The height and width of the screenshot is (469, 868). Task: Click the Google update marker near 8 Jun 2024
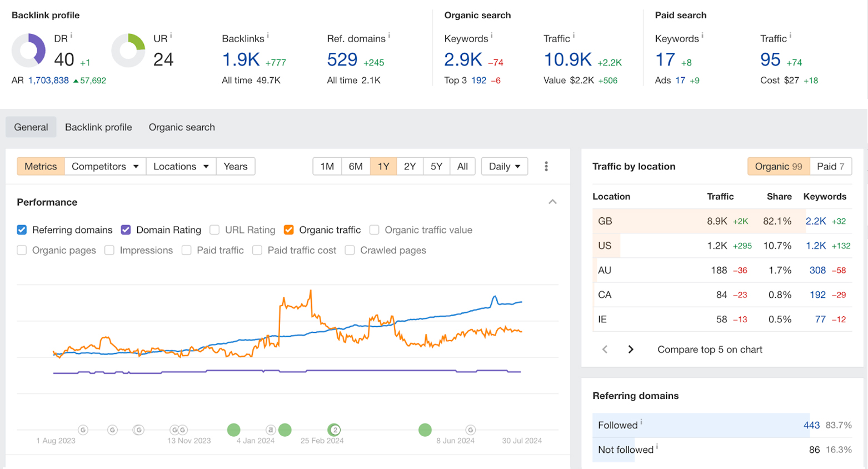(x=471, y=430)
